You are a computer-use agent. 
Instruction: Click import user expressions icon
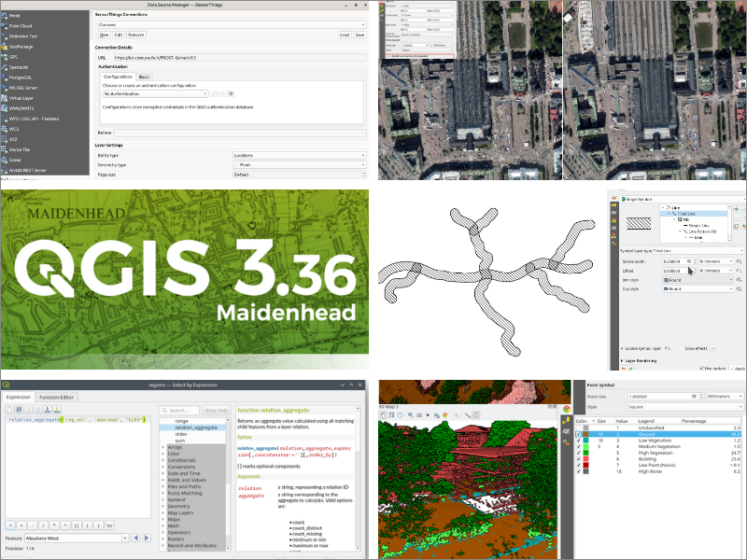(x=48, y=410)
